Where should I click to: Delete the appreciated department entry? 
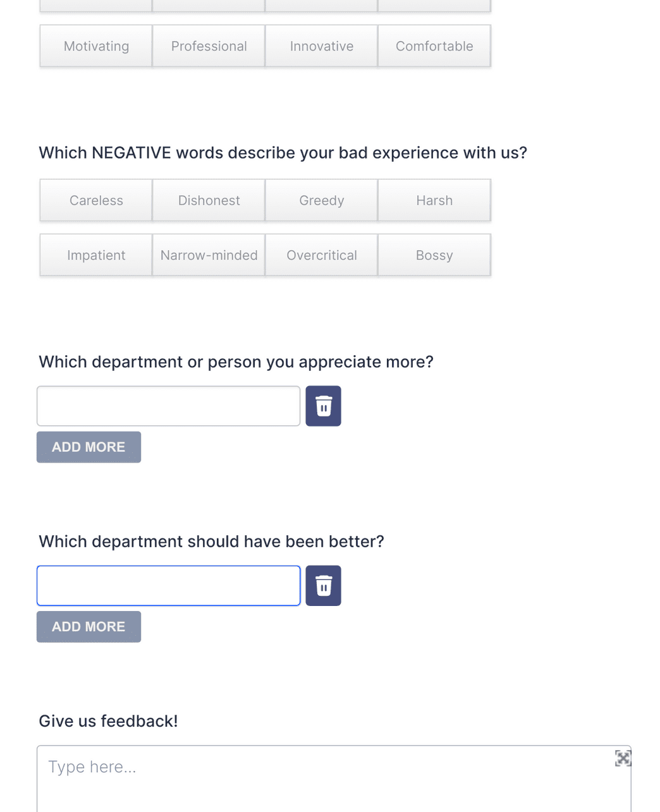(323, 406)
